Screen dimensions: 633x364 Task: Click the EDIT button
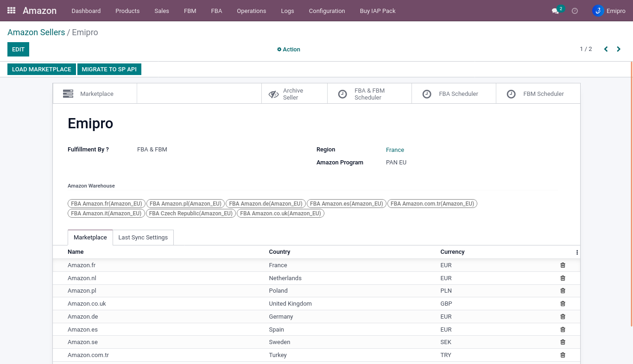click(x=18, y=50)
